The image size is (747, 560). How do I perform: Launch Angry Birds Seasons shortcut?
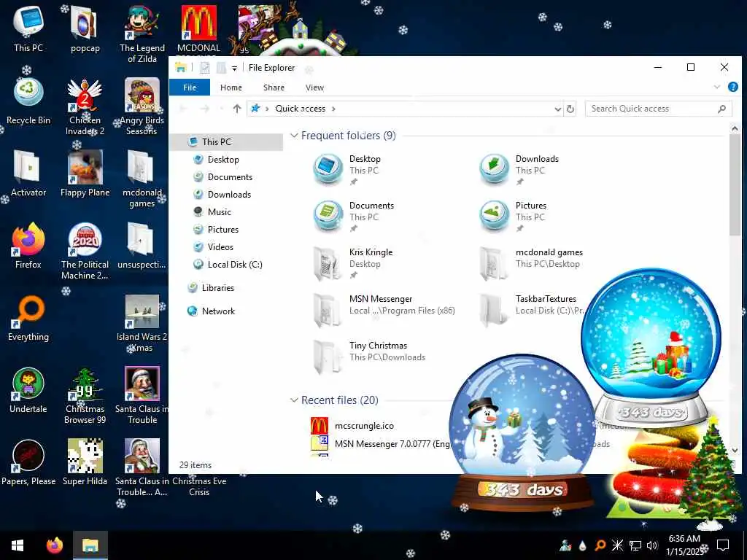click(142, 106)
